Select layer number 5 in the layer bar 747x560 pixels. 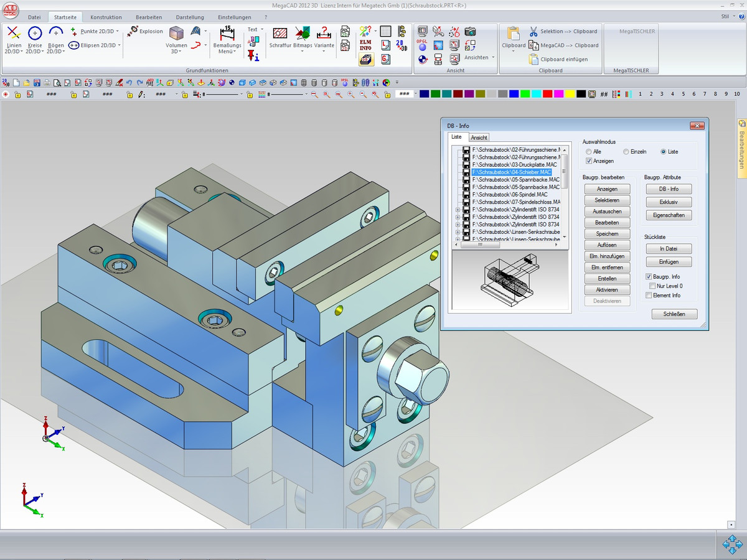point(684,94)
